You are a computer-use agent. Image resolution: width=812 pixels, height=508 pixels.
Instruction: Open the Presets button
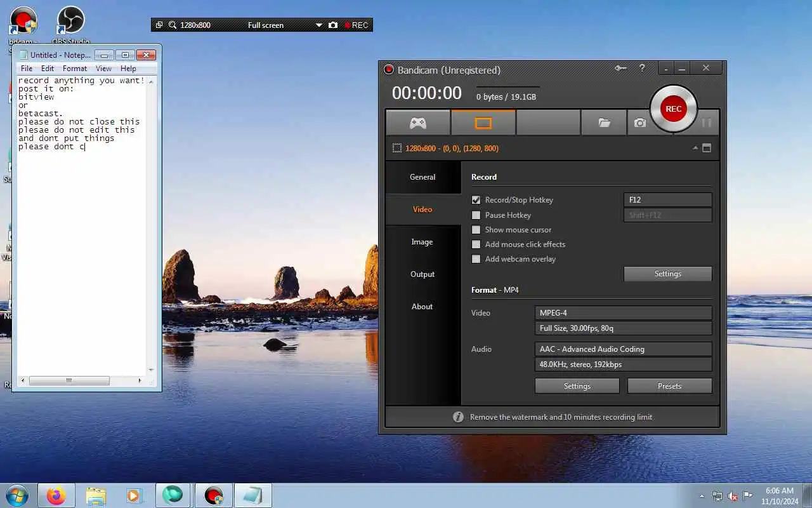(x=670, y=385)
